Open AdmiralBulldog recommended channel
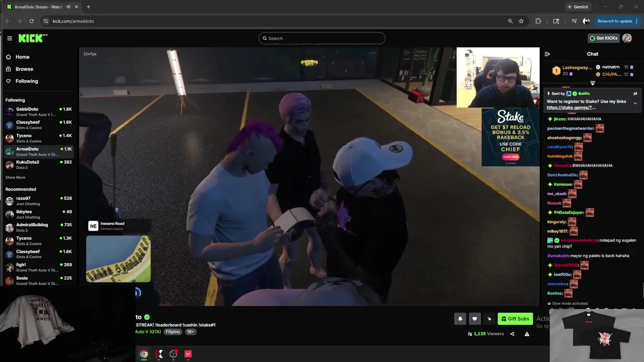644x362 pixels. pos(39,227)
